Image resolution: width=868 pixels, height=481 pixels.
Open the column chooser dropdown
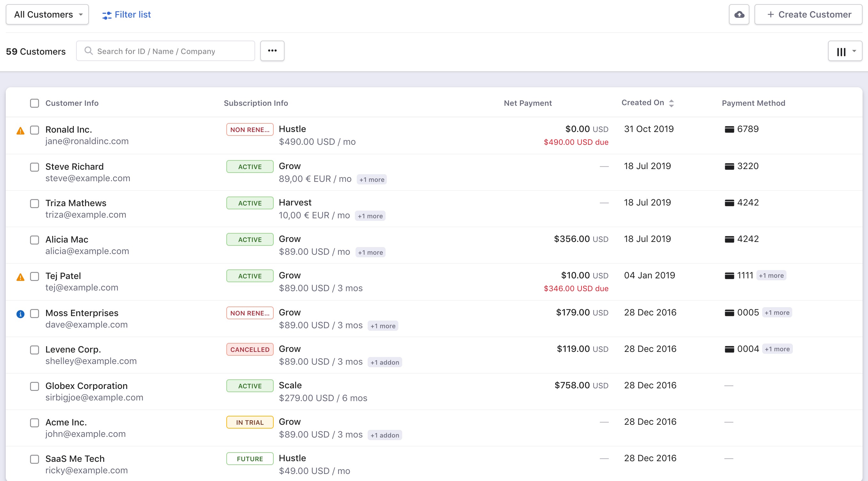pos(845,51)
